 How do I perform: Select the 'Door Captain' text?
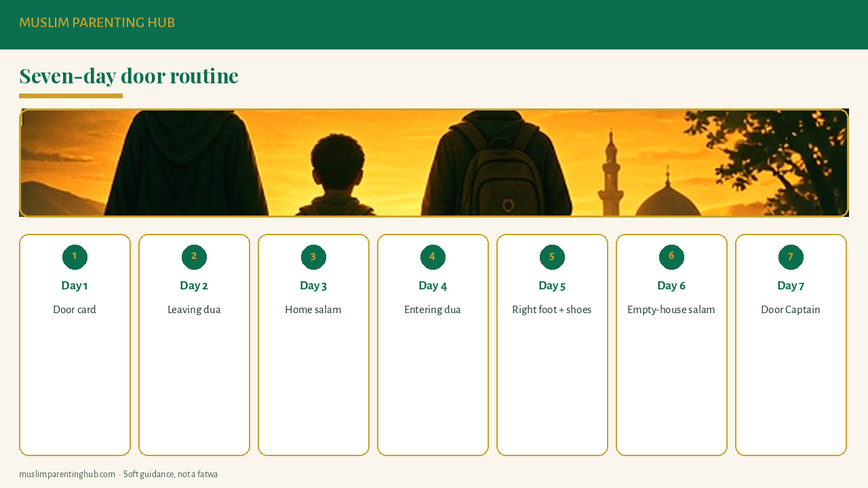tap(791, 310)
